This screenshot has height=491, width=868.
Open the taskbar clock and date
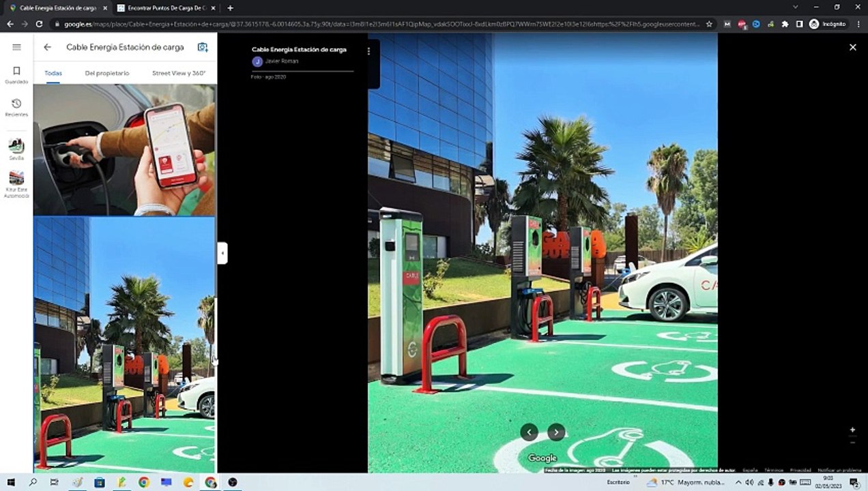coord(828,482)
